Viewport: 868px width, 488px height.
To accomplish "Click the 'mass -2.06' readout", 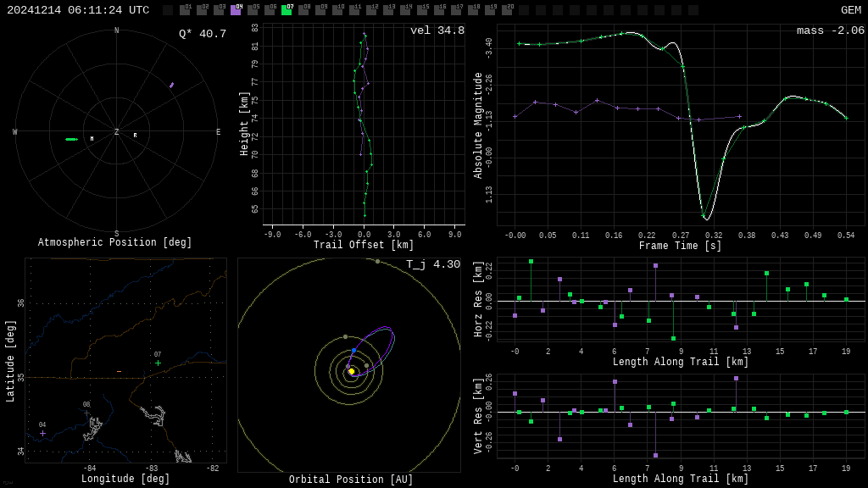I will click(830, 31).
